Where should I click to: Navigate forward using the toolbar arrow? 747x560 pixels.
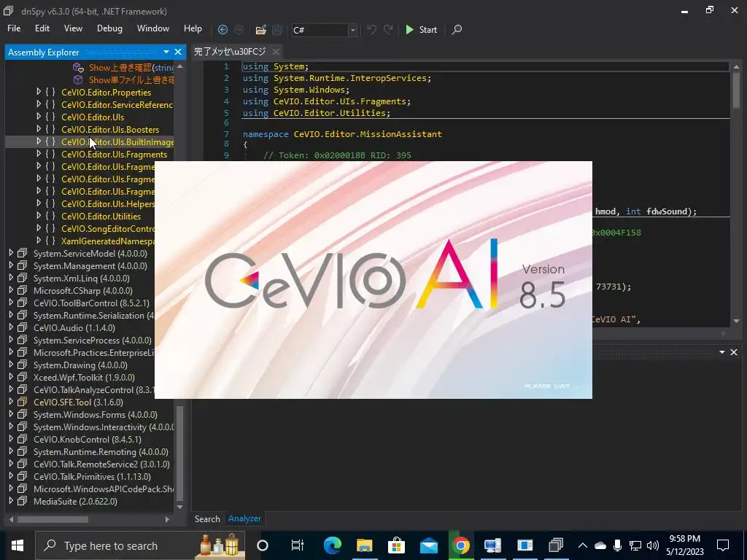pyautogui.click(x=239, y=29)
